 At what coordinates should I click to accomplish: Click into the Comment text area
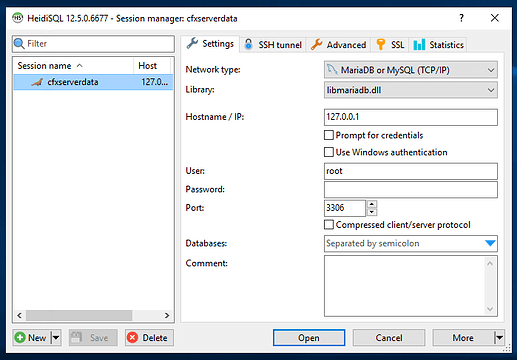[x=404, y=286]
